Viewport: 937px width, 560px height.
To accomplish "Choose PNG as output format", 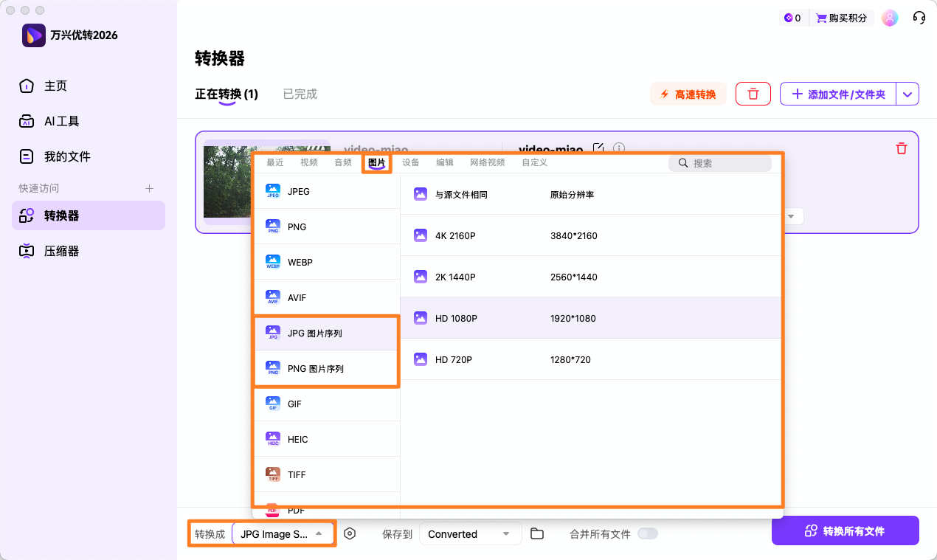I will coord(296,227).
